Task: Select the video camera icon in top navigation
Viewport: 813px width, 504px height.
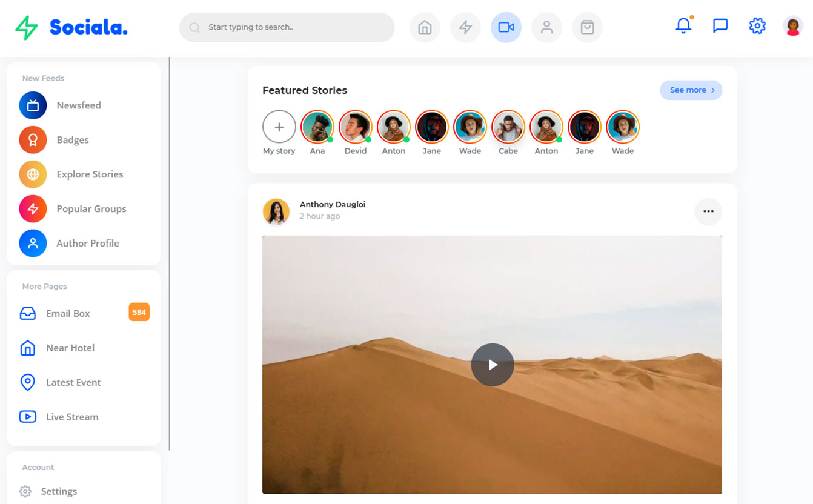Action: pyautogui.click(x=506, y=27)
